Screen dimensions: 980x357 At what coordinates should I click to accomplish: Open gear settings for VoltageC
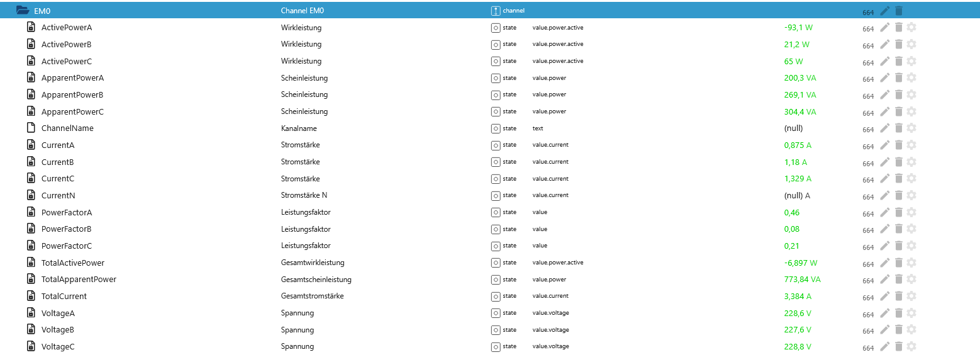tap(911, 346)
